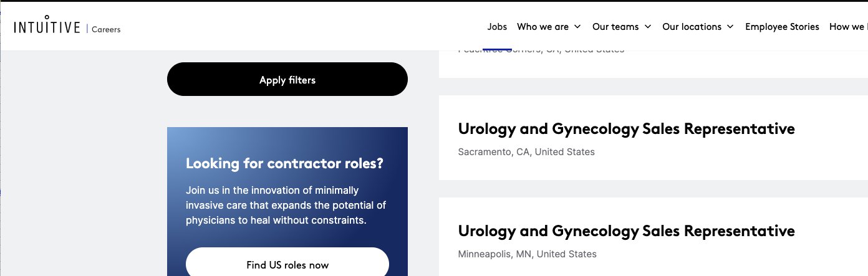Screen dimensions: 868x276
Task: Click the contractor card description paragraph
Action: [286, 205]
